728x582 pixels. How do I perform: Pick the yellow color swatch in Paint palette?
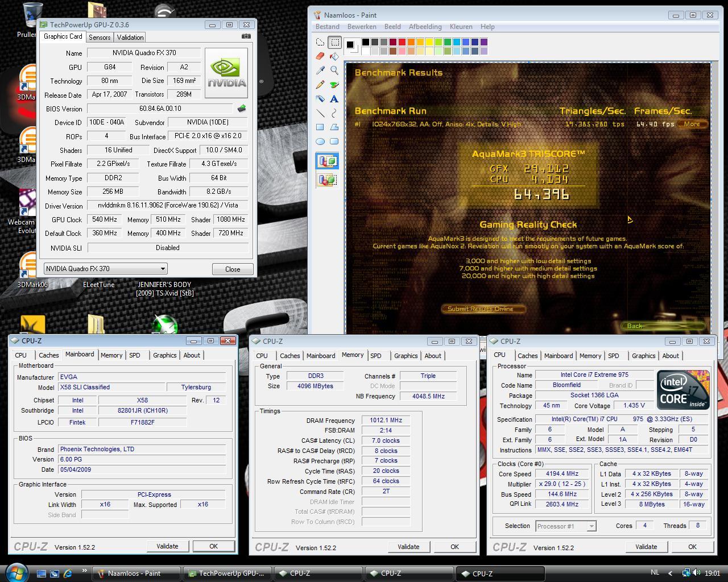pyautogui.click(x=429, y=42)
